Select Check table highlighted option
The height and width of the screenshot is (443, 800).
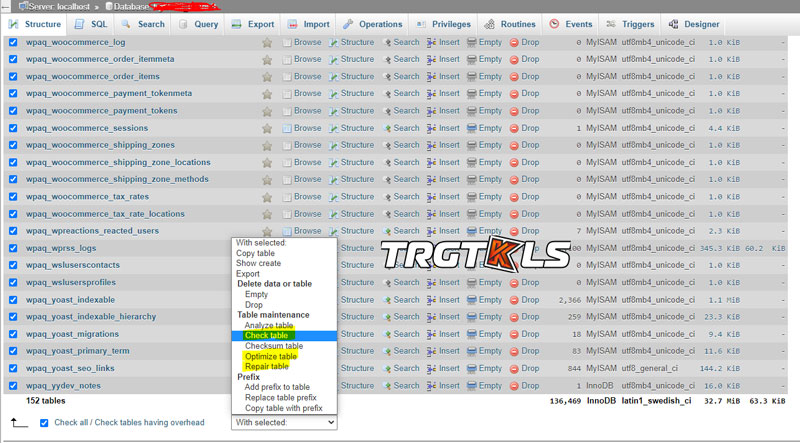pos(267,335)
